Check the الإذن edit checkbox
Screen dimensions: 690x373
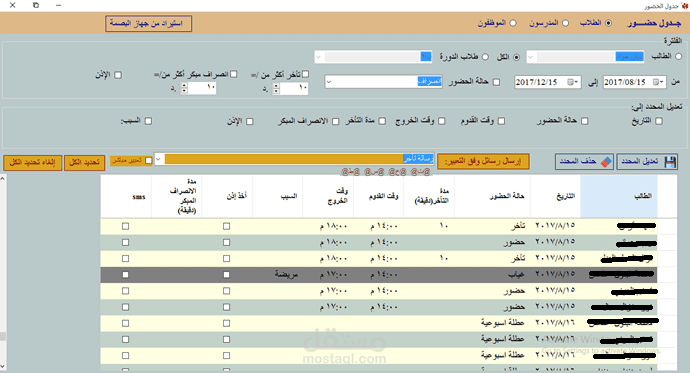click(x=250, y=121)
